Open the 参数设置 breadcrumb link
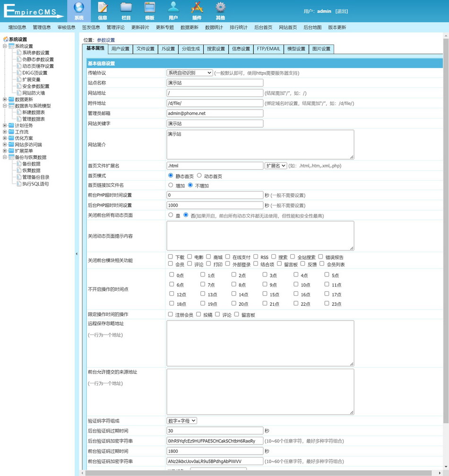Image resolution: width=449 pixels, height=476 pixels. pos(106,40)
